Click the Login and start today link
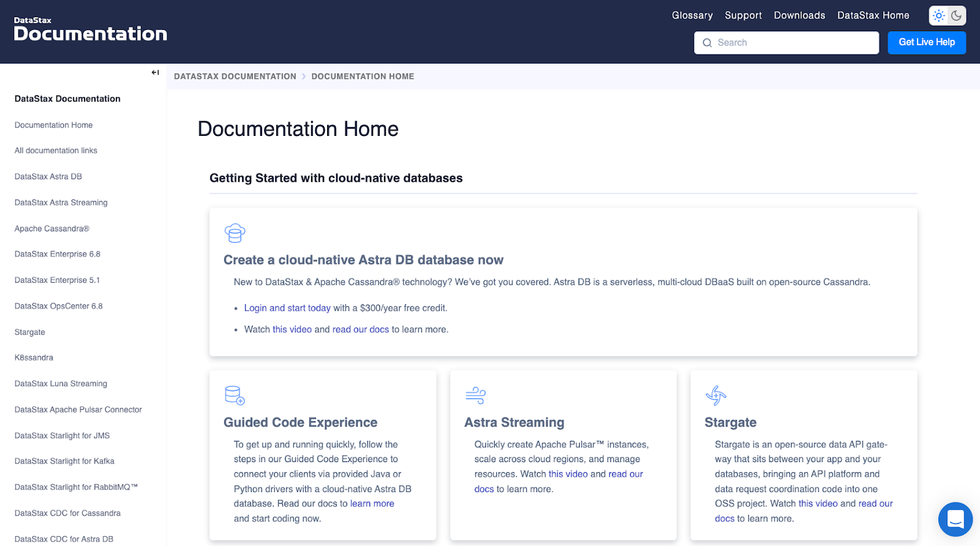Screen dimensions: 980x546 tap(287, 308)
